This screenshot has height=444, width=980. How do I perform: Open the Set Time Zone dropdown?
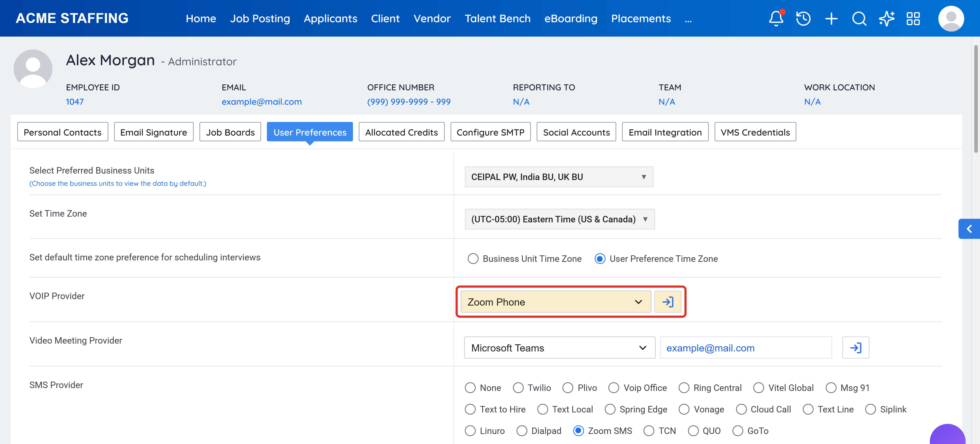(x=560, y=219)
